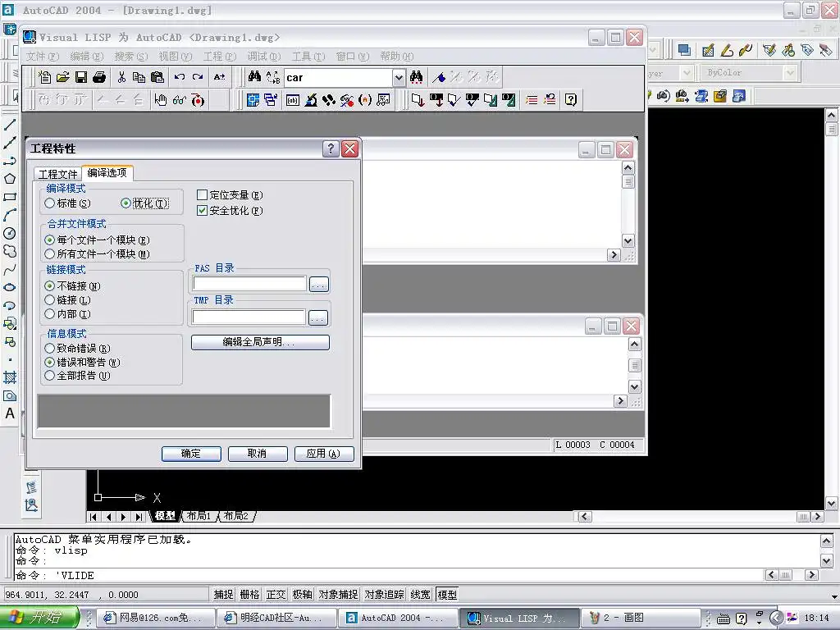
Task: Click the Inspect microscope icon
Action: (x=311, y=99)
